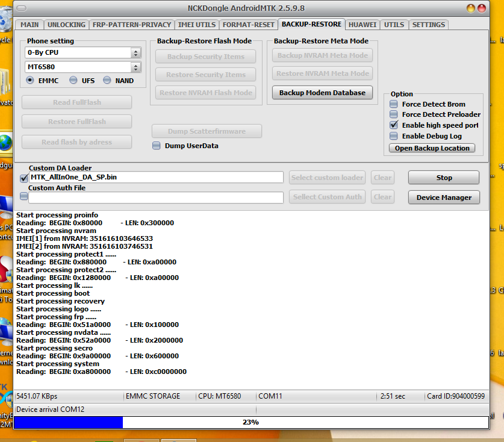Screen dimensions: 504x442
Task: Open the MT6580 CPU model dropdown
Action: (x=83, y=67)
